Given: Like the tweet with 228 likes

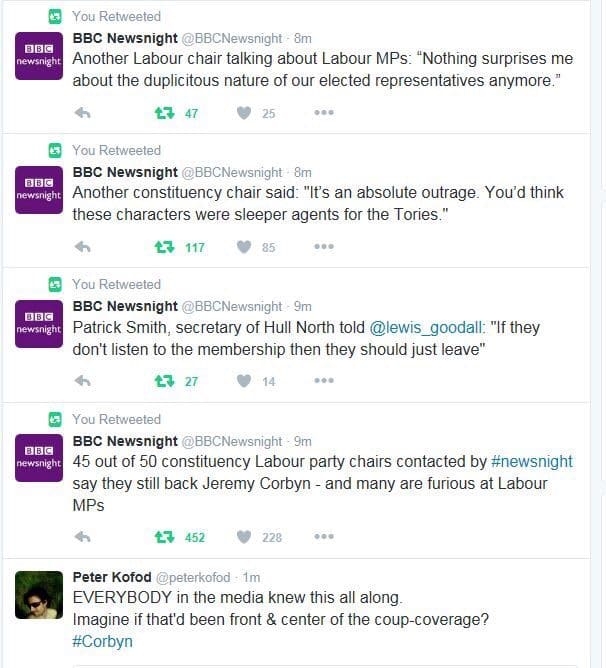Looking at the screenshot, I should [x=244, y=537].
